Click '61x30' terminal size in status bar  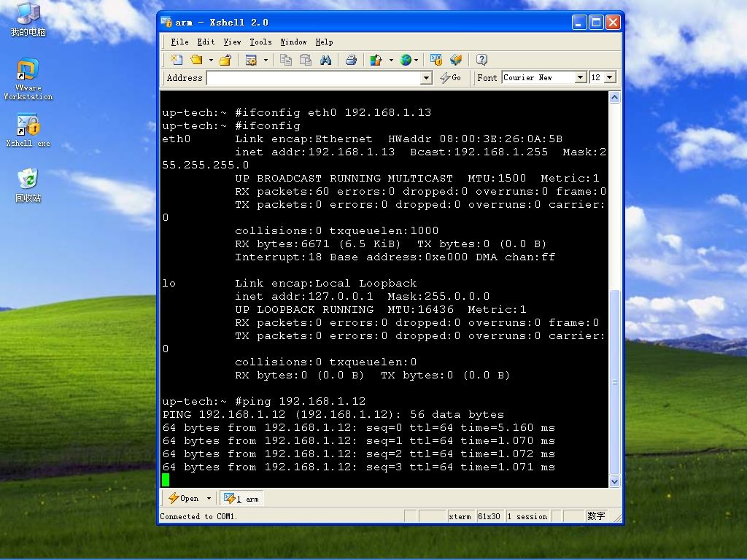[489, 516]
